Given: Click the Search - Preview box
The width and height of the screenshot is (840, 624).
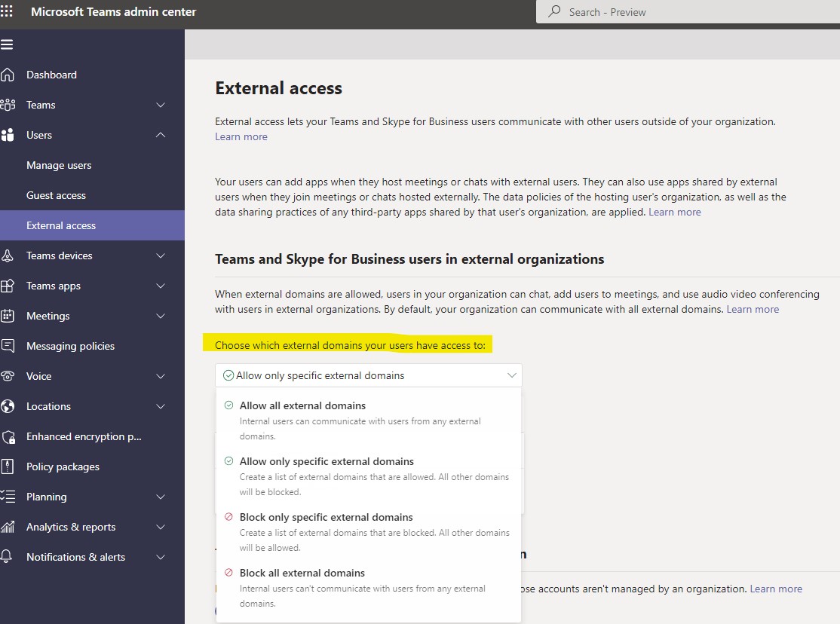Looking at the screenshot, I should pyautogui.click(x=688, y=12).
